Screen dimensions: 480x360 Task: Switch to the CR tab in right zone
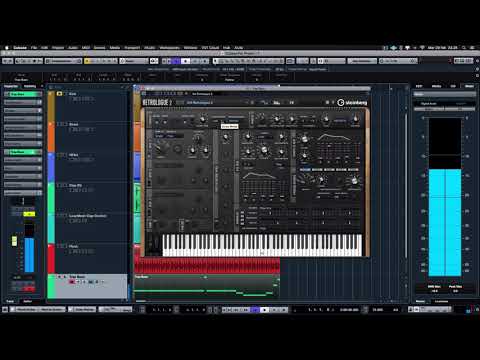coord(453,86)
